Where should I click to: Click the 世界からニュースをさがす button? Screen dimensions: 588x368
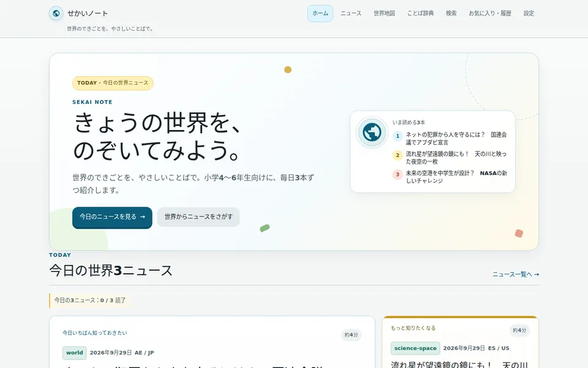tap(198, 217)
